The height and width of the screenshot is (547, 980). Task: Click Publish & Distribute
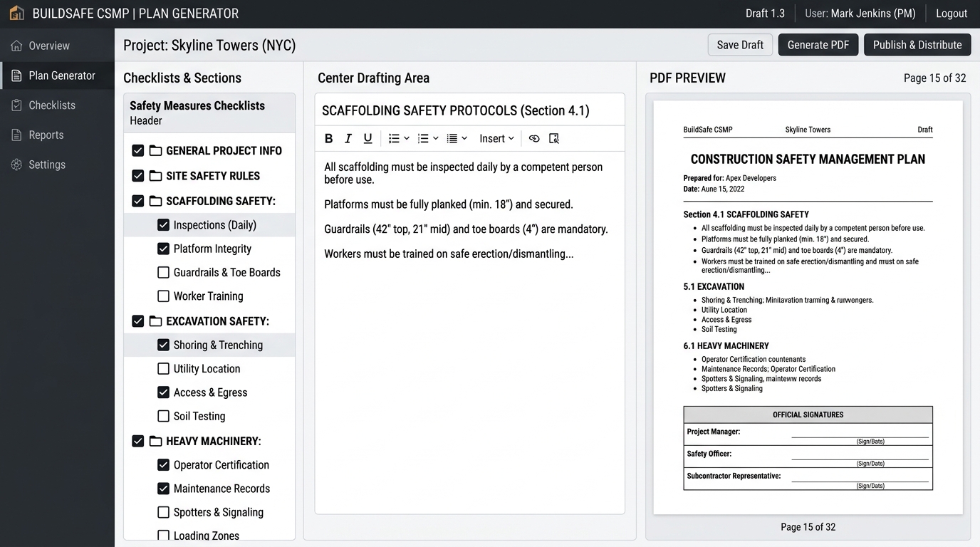pyautogui.click(x=917, y=45)
